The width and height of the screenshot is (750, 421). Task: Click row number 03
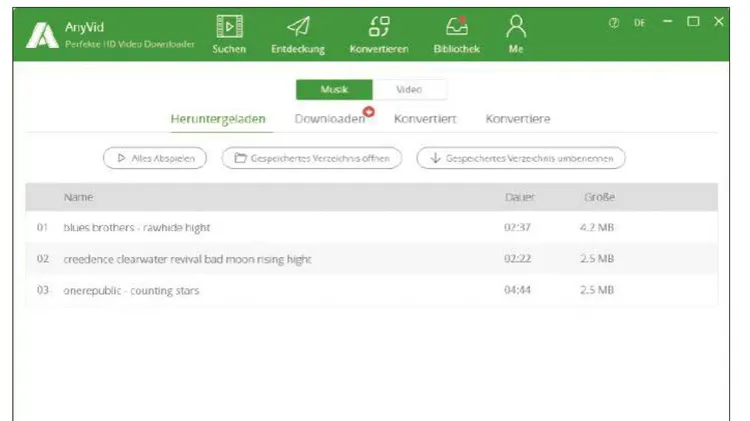pyautogui.click(x=43, y=290)
